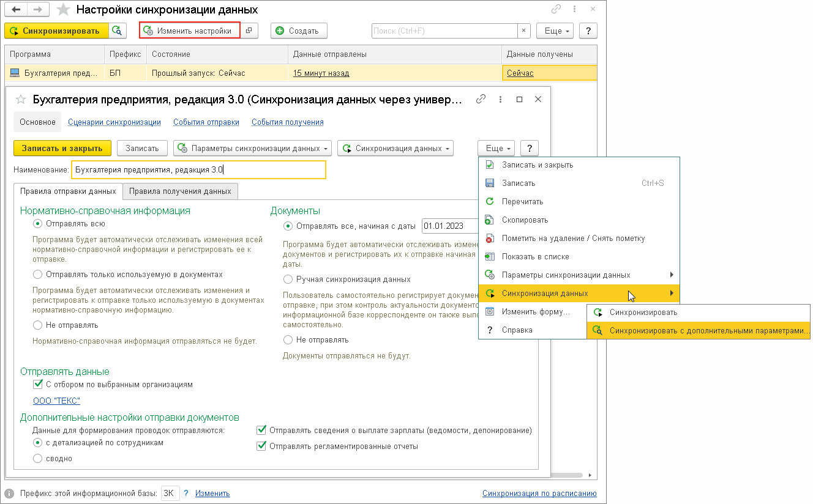Click prefix help question mark icon
This screenshot has height=504, width=813.
coord(187,494)
